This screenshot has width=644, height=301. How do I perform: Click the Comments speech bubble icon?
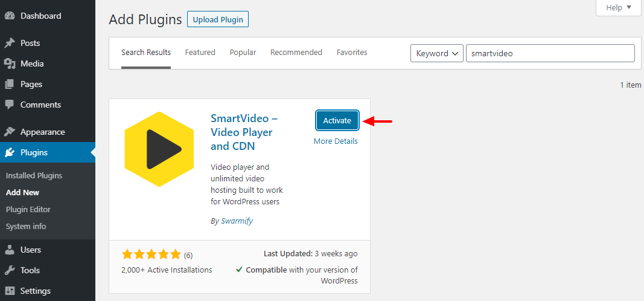(x=10, y=105)
